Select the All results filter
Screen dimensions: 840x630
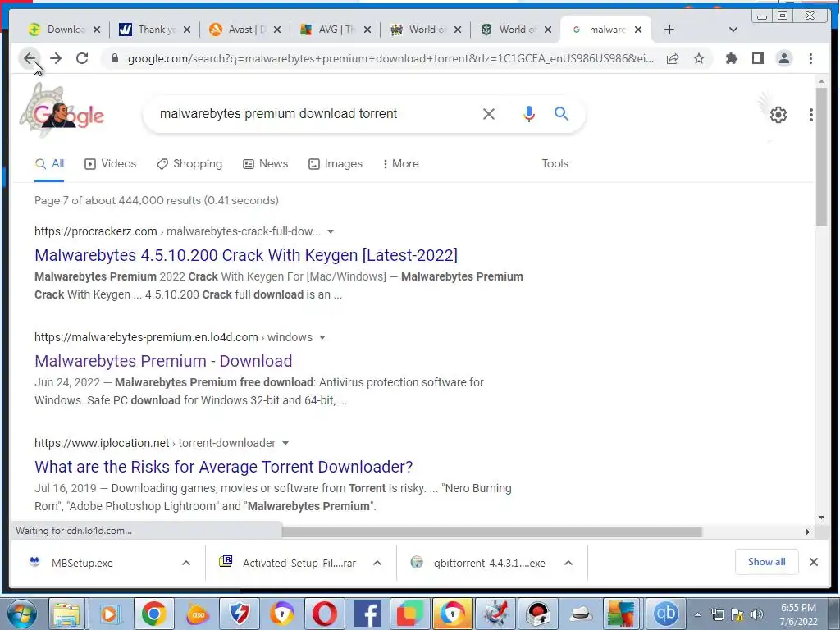click(49, 163)
